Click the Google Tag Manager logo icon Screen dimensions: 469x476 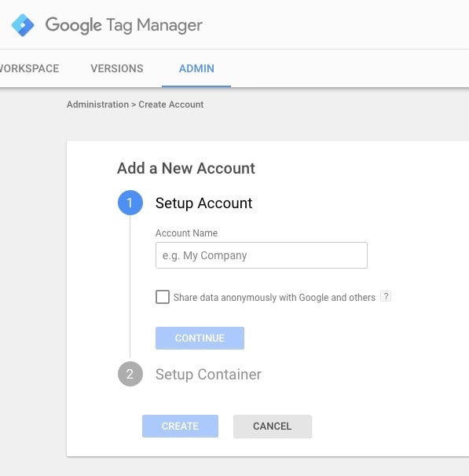[23, 25]
